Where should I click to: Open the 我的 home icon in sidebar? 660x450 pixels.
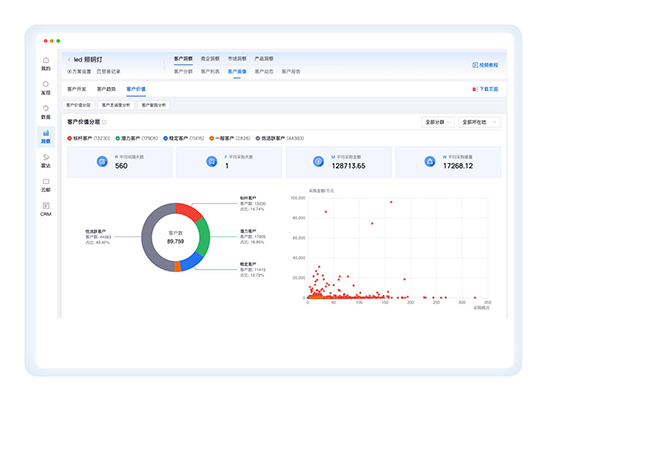(x=46, y=60)
